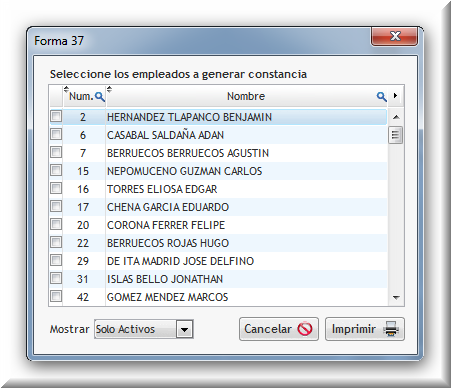Click employee number 15 cell
The height and width of the screenshot is (388, 451).
tap(83, 171)
